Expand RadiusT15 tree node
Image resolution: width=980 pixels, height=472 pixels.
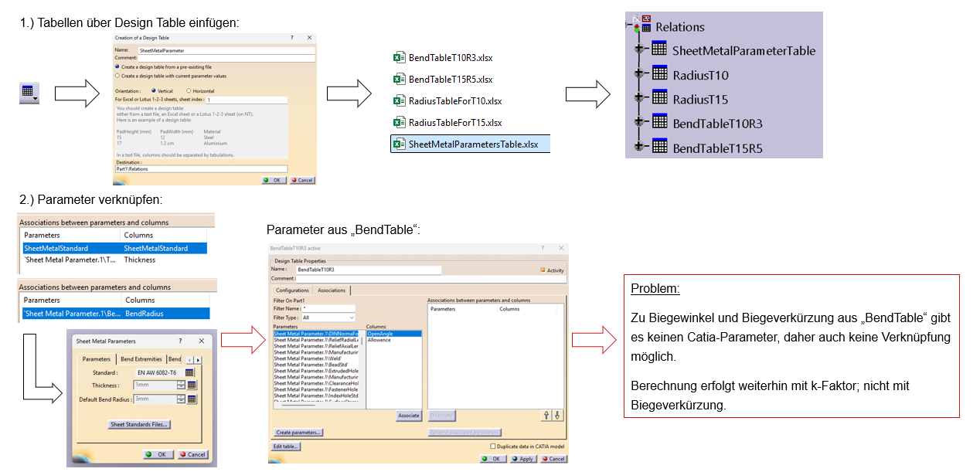pyautogui.click(x=638, y=98)
